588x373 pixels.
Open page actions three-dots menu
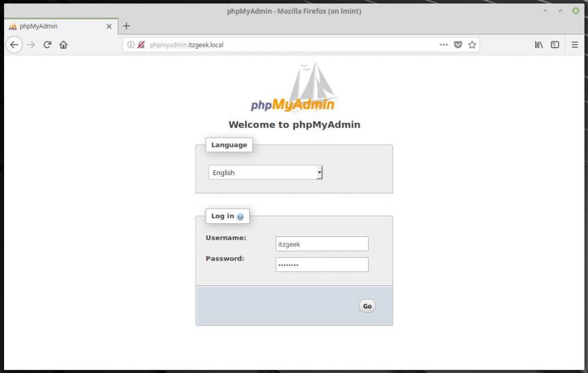(444, 45)
